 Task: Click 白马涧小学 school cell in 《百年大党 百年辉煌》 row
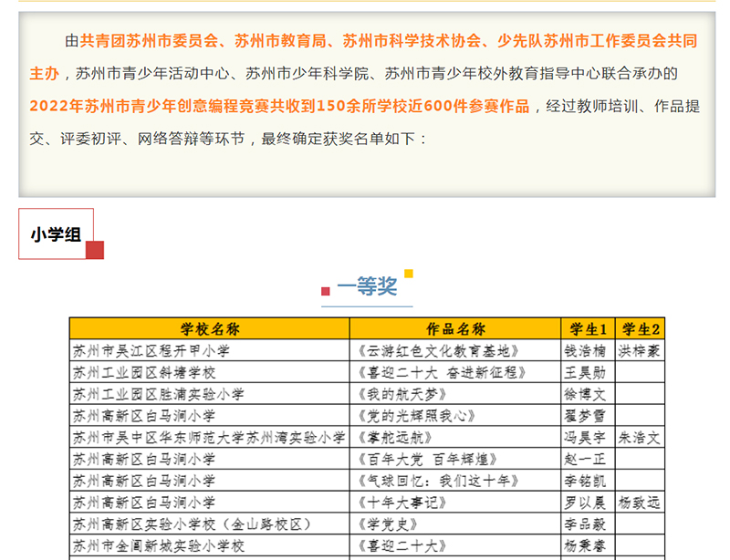144,460
